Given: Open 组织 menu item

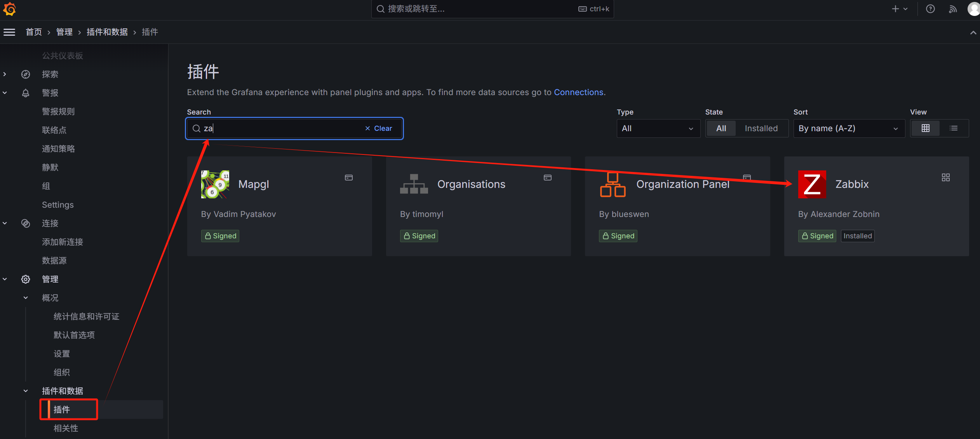Looking at the screenshot, I should 62,372.
